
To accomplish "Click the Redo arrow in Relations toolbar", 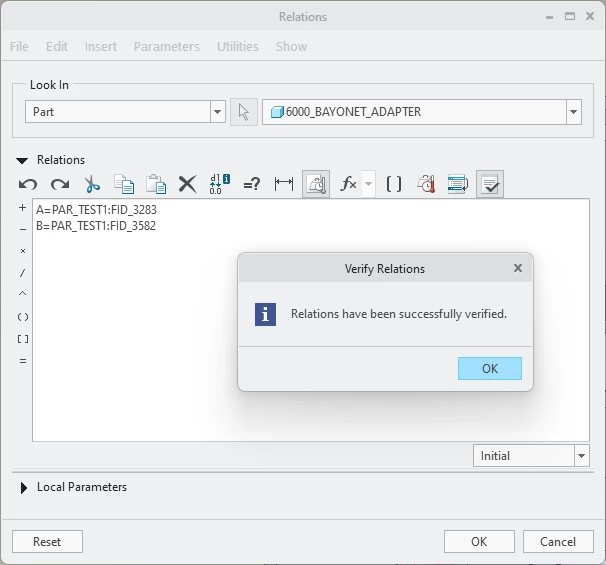I will click(x=60, y=184).
